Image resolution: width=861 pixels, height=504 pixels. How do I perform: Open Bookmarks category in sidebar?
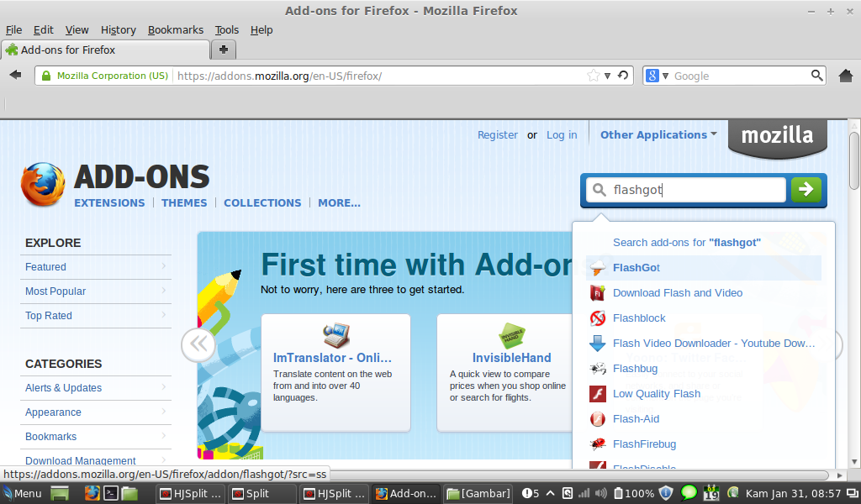point(96,437)
